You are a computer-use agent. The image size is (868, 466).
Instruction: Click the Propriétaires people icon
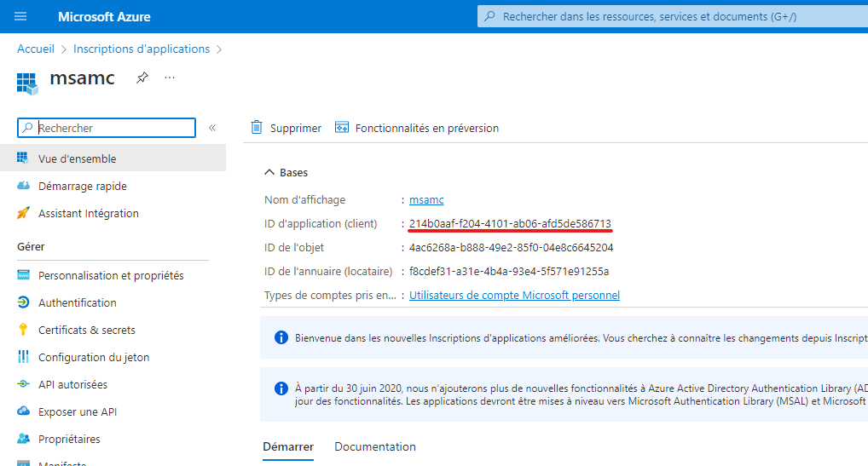tap(23, 439)
